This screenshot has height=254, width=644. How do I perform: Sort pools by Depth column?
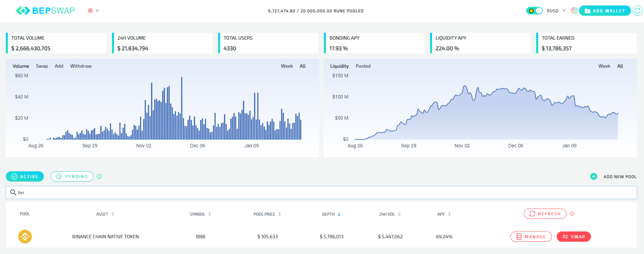pos(331,214)
